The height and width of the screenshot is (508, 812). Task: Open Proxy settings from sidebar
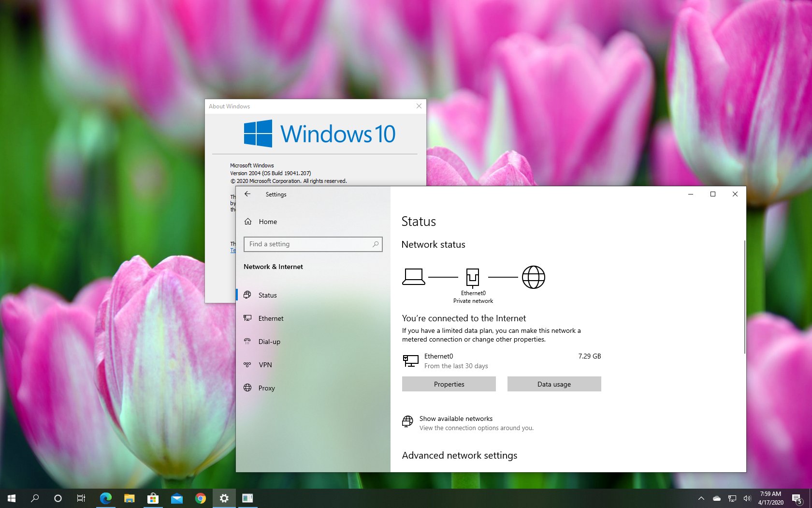click(266, 388)
